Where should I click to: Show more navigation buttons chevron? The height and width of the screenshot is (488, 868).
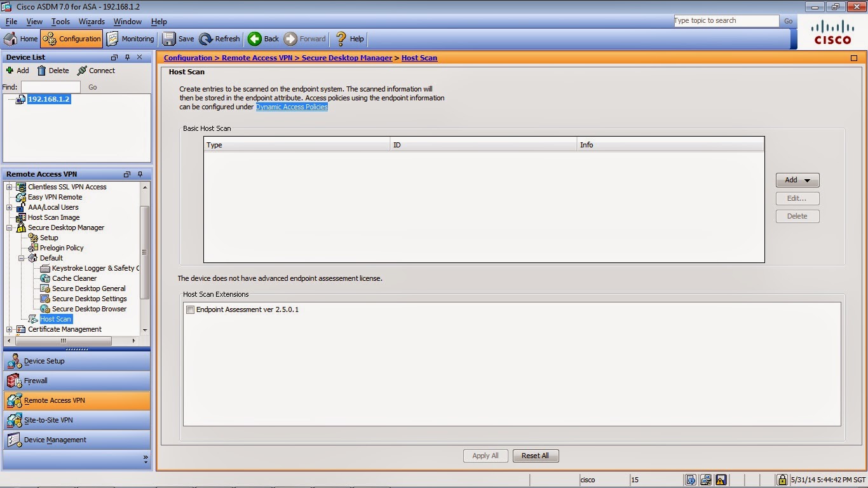146,457
